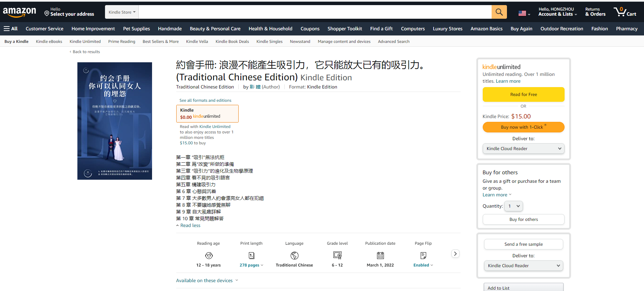Expand Learn more under Buy for others

pyautogui.click(x=497, y=195)
